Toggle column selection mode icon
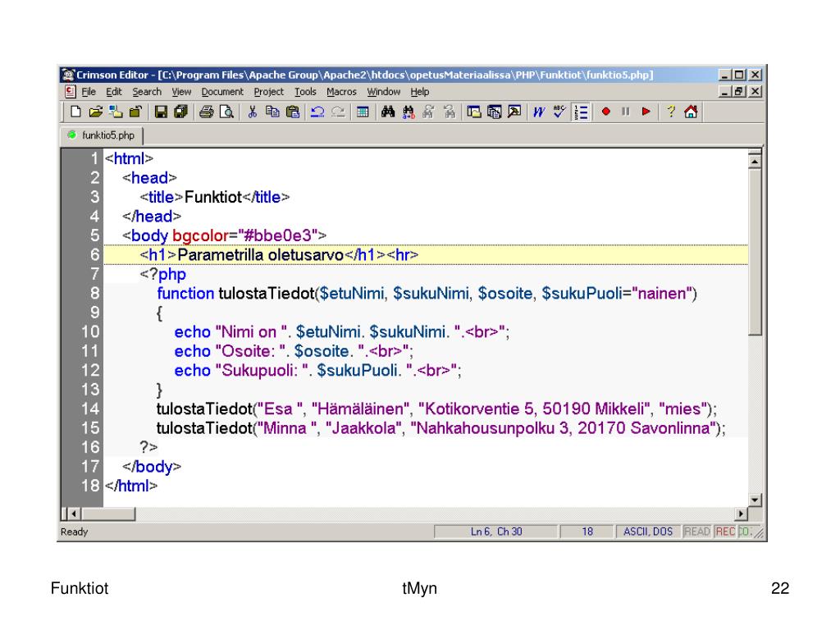 (x=363, y=112)
